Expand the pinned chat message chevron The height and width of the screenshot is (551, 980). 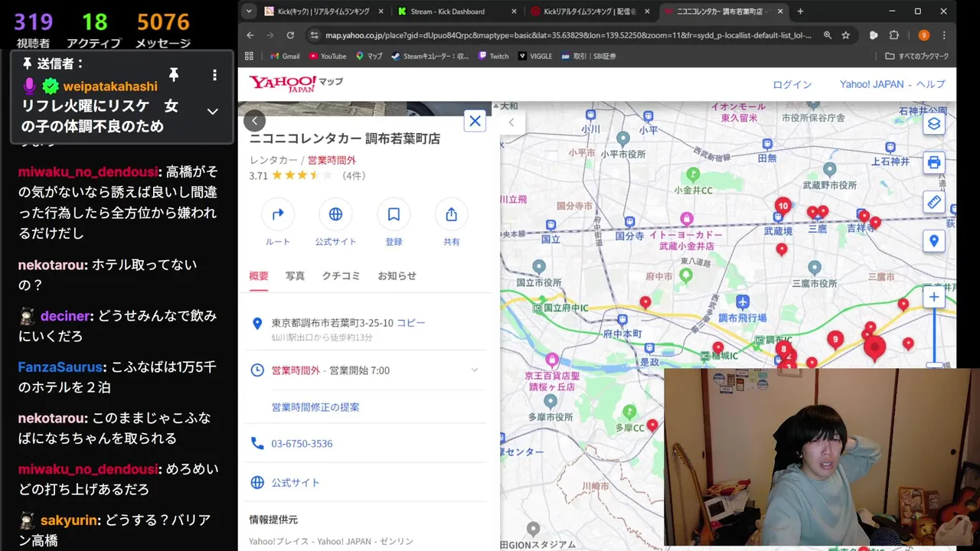click(213, 112)
